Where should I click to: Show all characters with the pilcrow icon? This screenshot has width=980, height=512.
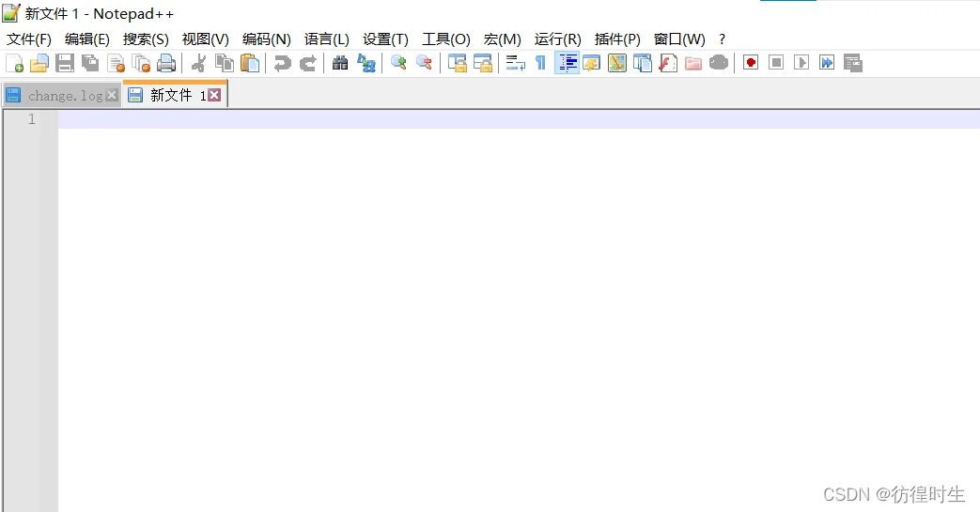(540, 63)
